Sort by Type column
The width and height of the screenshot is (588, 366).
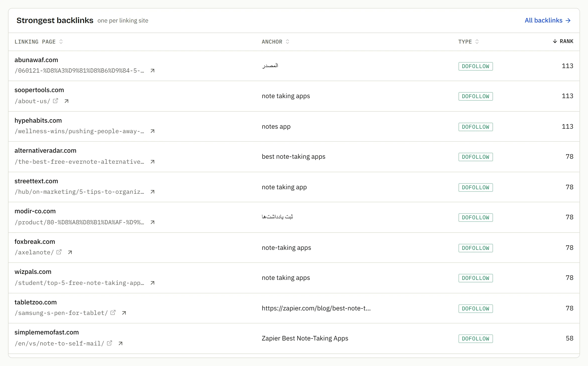tap(468, 42)
